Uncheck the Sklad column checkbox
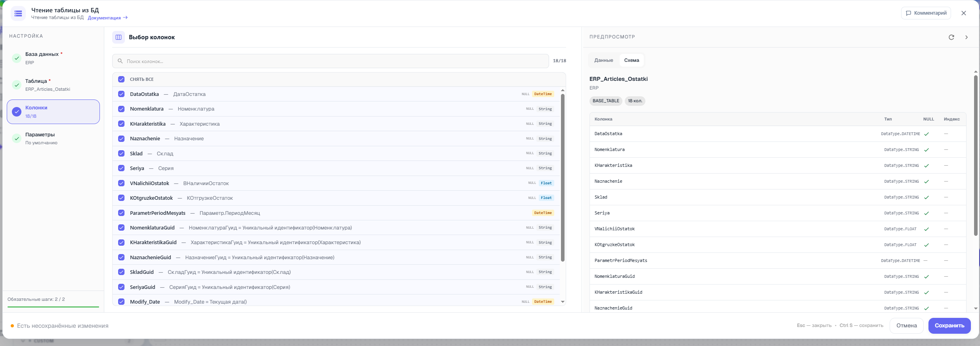Viewport: 980px width, 346px height. (x=121, y=153)
